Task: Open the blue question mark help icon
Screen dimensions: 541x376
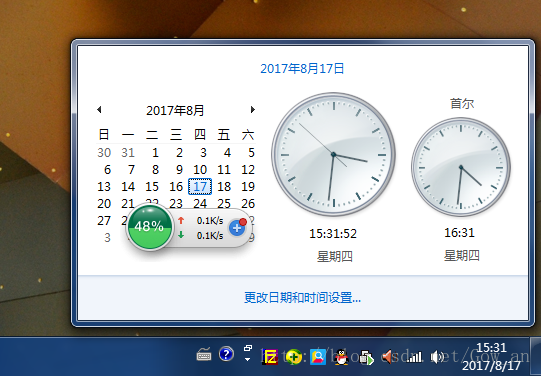Action: (x=226, y=354)
